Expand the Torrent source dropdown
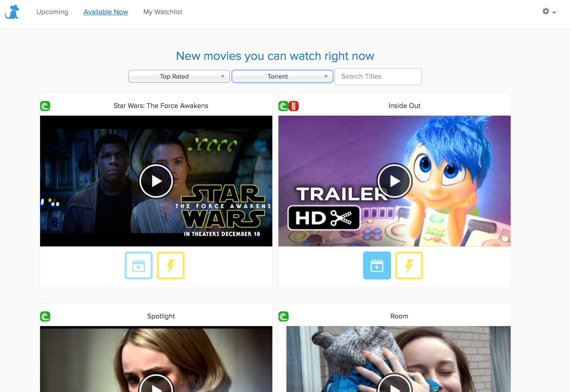 click(x=282, y=76)
